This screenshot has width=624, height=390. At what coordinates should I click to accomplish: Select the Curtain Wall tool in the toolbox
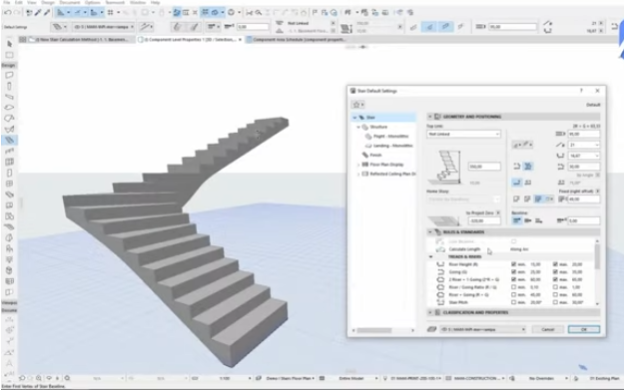(10, 162)
